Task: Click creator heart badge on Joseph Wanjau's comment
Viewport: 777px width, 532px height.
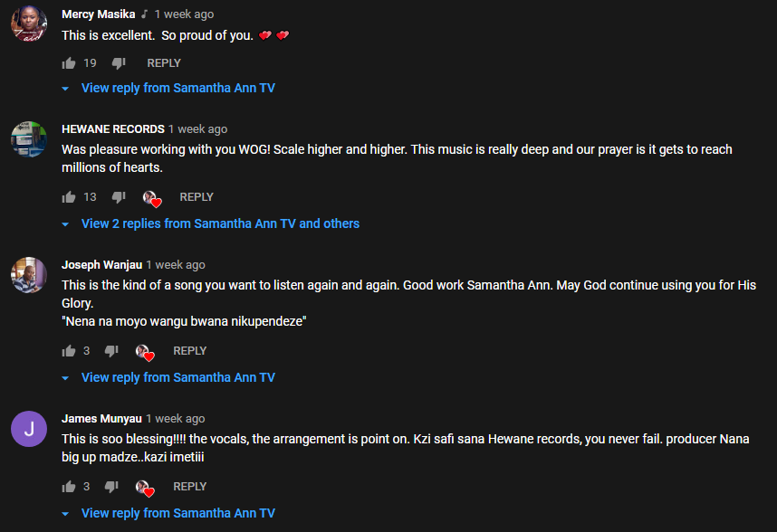Action: [145, 352]
